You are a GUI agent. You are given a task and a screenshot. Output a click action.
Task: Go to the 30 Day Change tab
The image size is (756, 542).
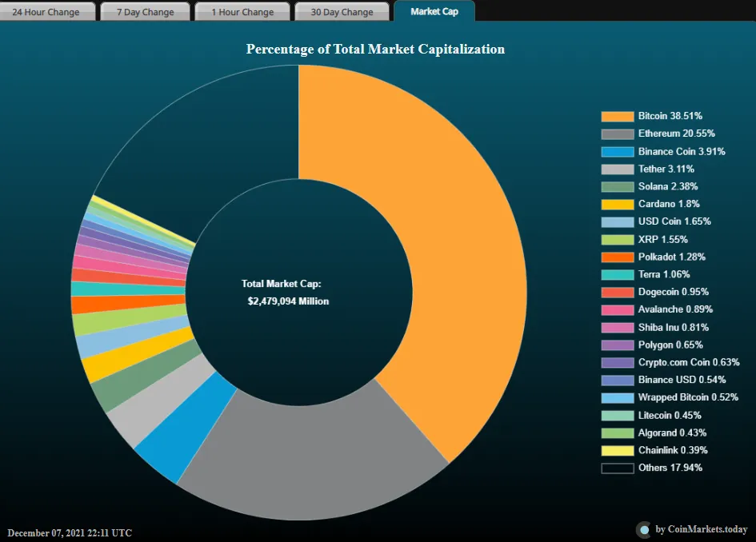(342, 11)
